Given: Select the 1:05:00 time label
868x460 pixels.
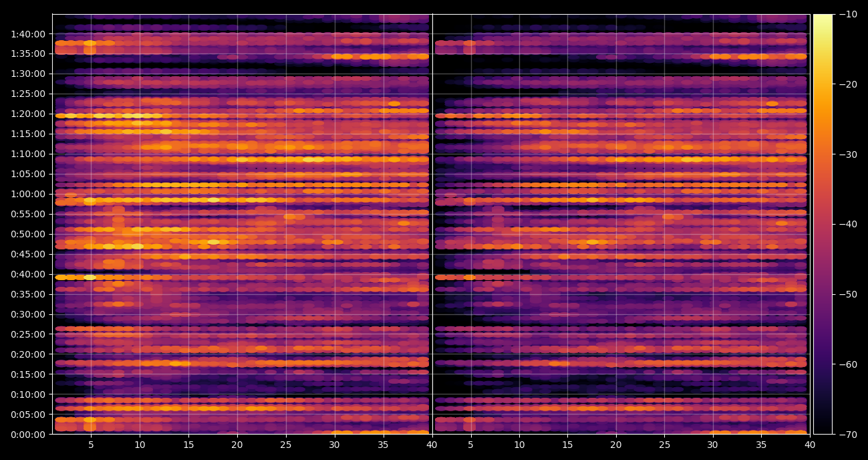Looking at the screenshot, I should [x=29, y=175].
